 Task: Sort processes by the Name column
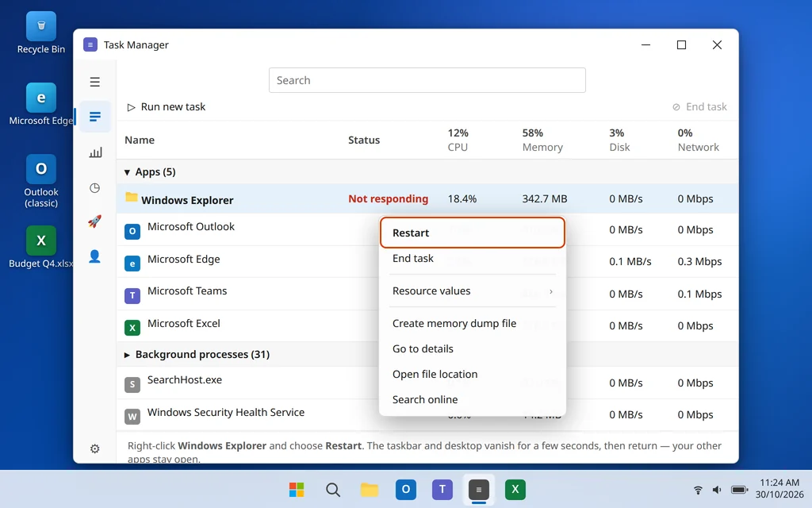(x=140, y=140)
